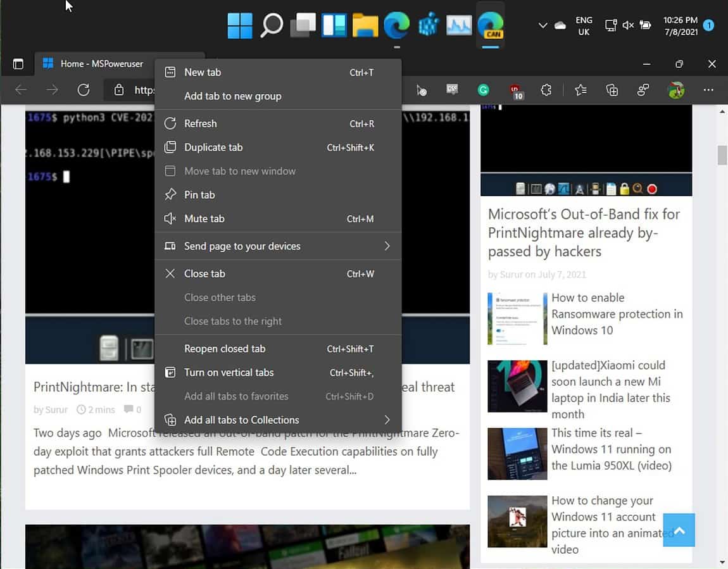
Task: Select Duplicate tab from the context menu
Action: (212, 147)
